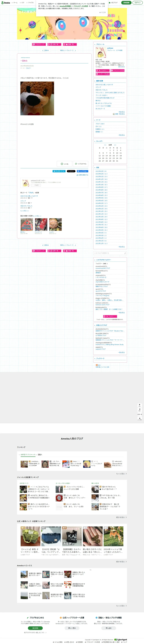Open 特定商取引法に基づく表記 footer link
144x644 pixels.
pyautogui.click(x=110, y=642)
